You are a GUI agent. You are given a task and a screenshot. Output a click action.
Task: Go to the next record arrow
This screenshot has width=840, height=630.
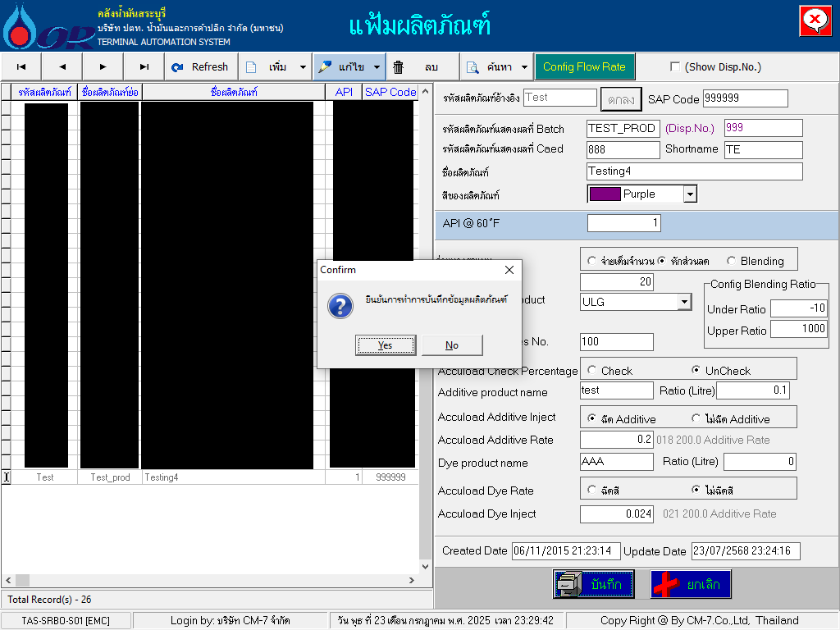click(x=103, y=67)
